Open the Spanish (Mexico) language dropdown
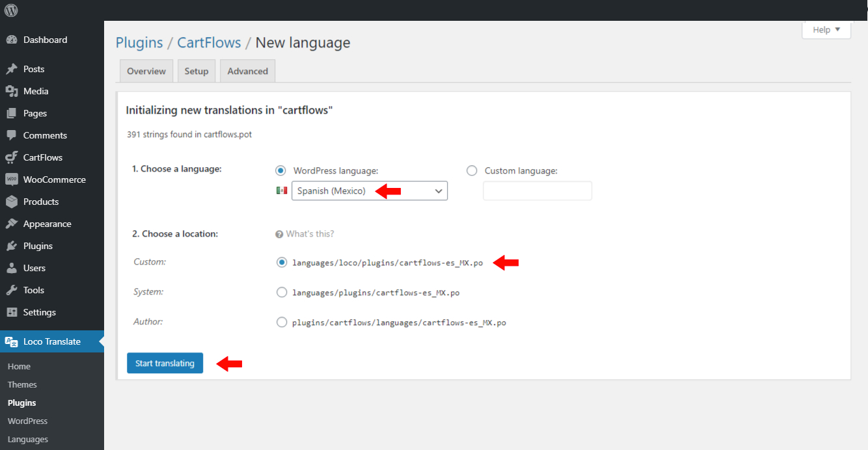Image resolution: width=868 pixels, height=450 pixels. coord(369,191)
